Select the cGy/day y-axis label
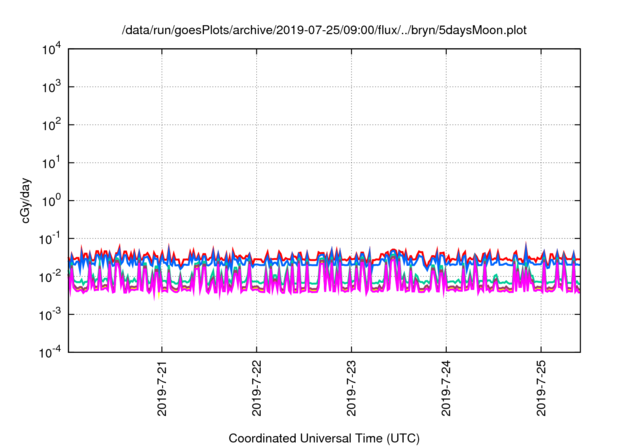Image resolution: width=640 pixels, height=448 pixels. [26, 200]
